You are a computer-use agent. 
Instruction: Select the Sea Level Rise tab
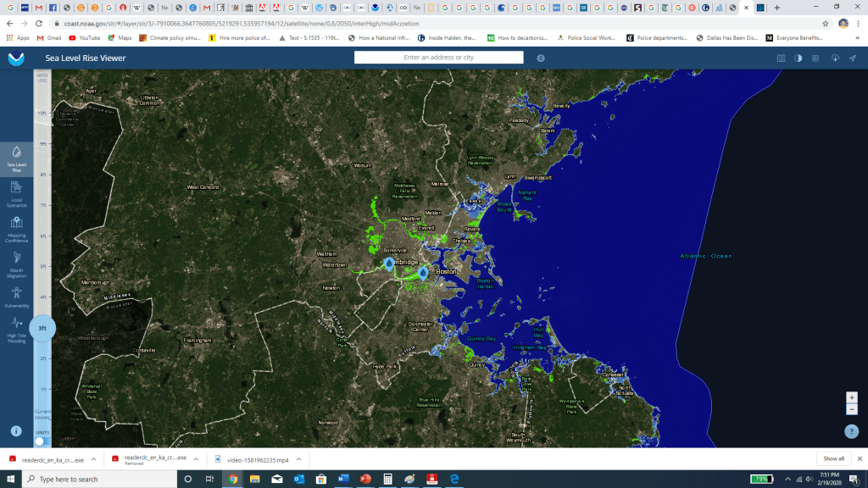[16, 157]
